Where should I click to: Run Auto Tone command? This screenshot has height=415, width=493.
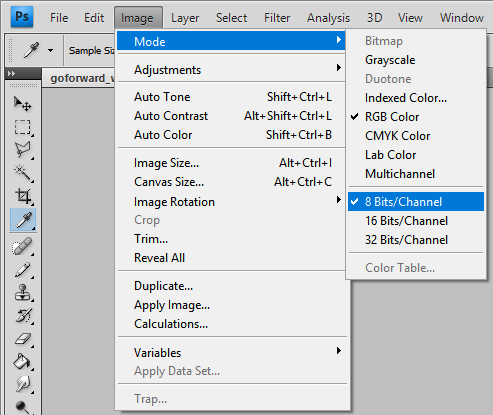[231, 97]
